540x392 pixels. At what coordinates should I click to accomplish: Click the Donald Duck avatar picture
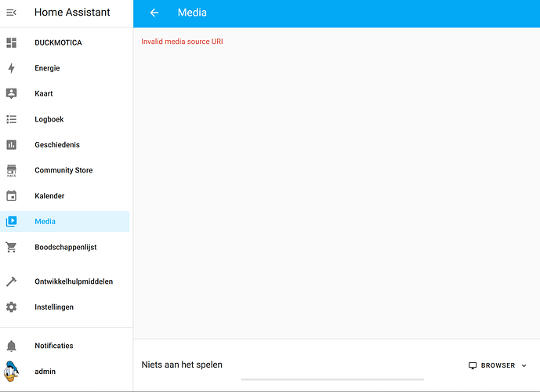(x=11, y=372)
